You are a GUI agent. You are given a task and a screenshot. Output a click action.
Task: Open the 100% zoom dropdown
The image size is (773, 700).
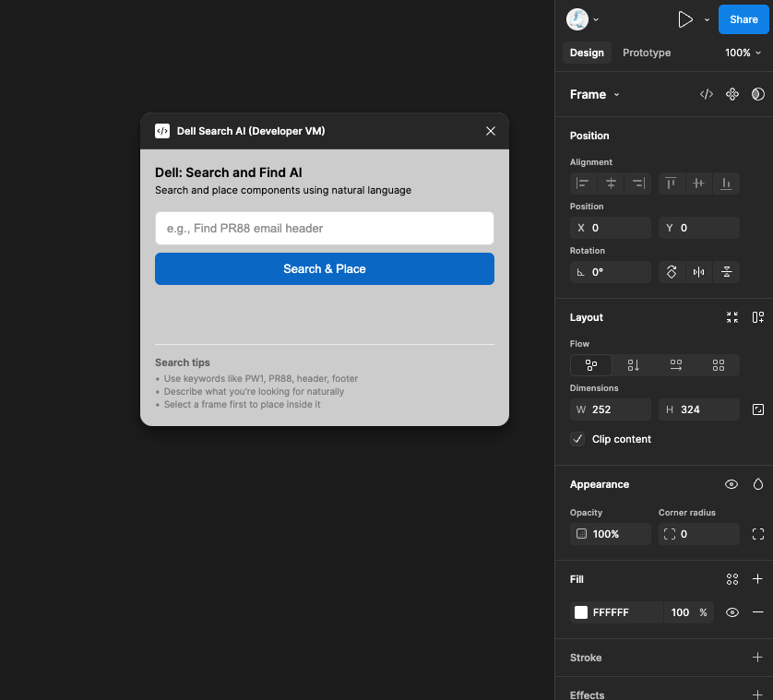tap(743, 53)
